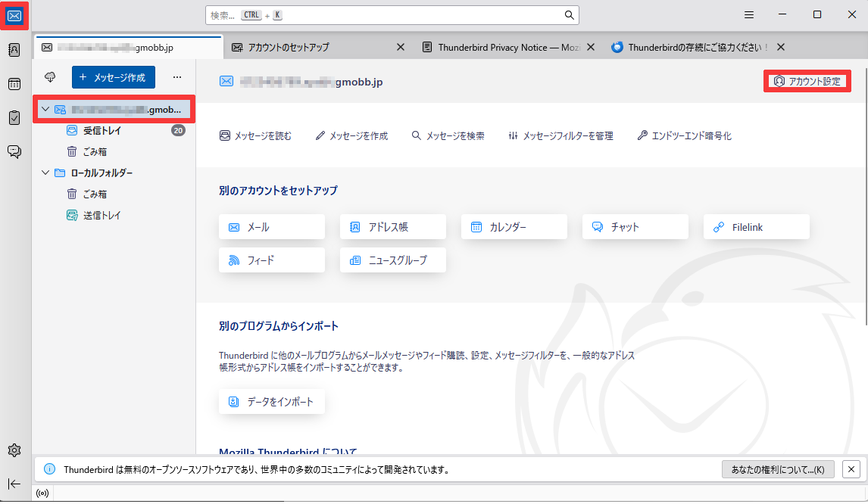This screenshot has width=868, height=504.
Task: Open the application hamburger menu
Action: [x=748, y=14]
